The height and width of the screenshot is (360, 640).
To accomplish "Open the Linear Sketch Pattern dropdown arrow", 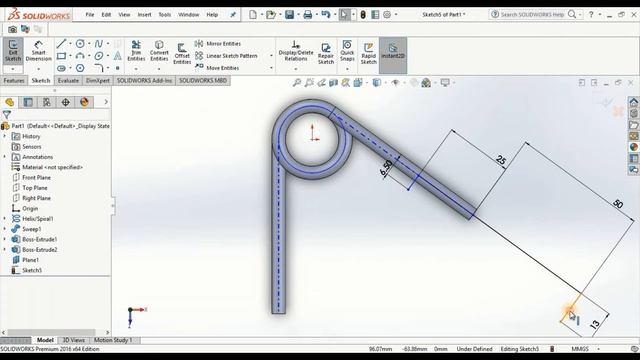I will click(x=271, y=56).
